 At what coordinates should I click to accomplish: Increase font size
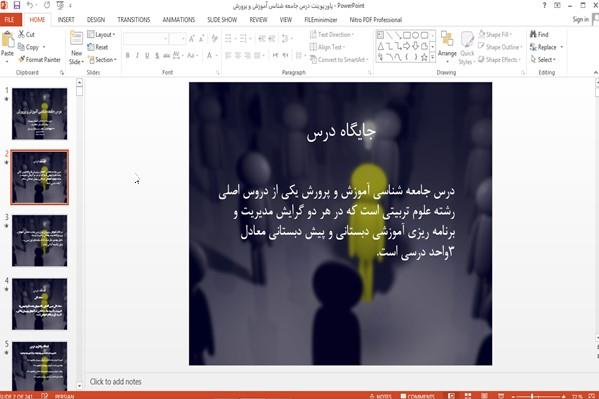pyautogui.click(x=192, y=38)
